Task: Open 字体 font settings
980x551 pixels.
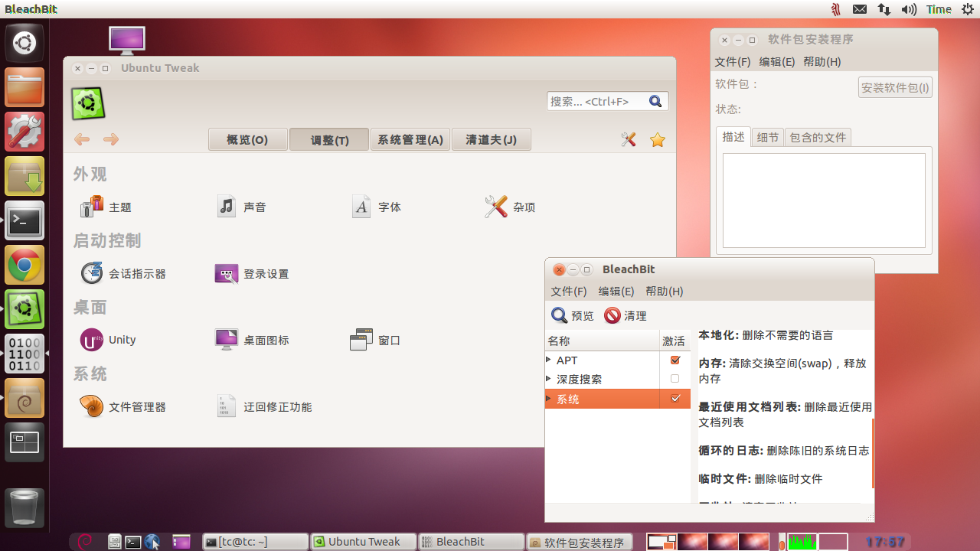Action: coord(376,207)
